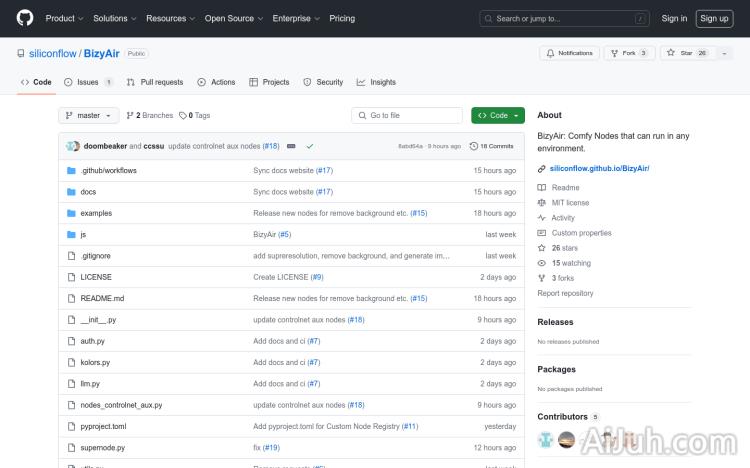Viewport: 750px width, 468px height.
Task: Expand the Product menu
Action: (x=64, y=18)
